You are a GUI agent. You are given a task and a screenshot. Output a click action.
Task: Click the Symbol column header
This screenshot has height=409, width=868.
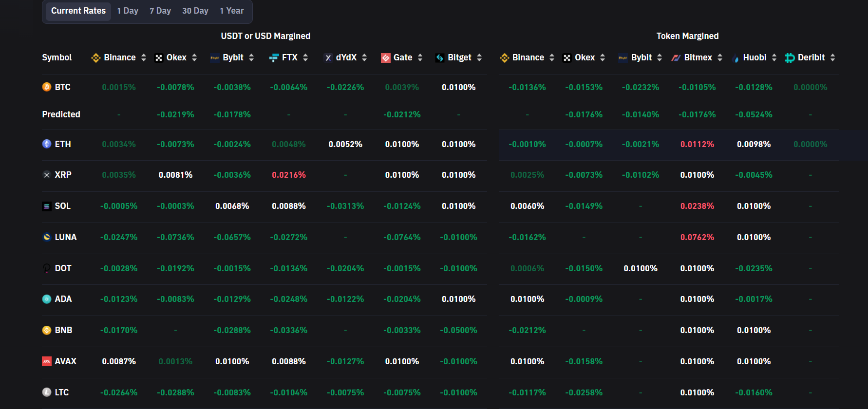[57, 57]
